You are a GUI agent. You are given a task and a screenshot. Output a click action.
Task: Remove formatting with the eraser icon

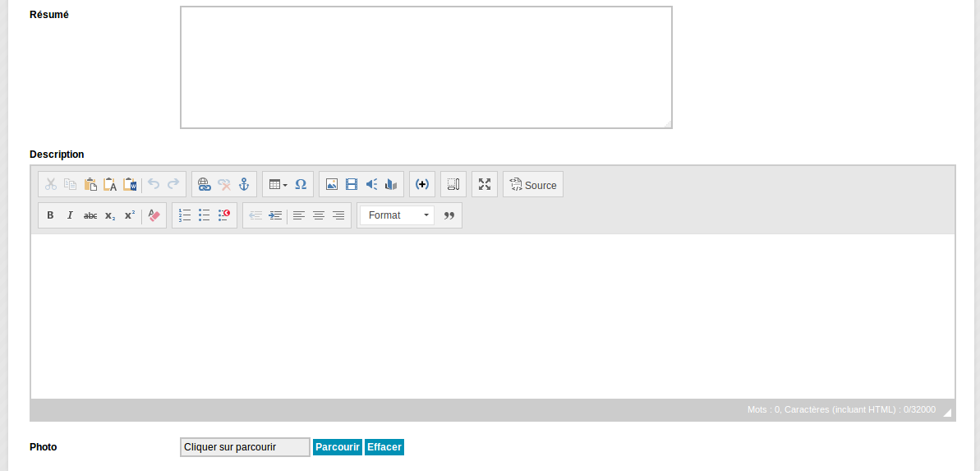(154, 215)
